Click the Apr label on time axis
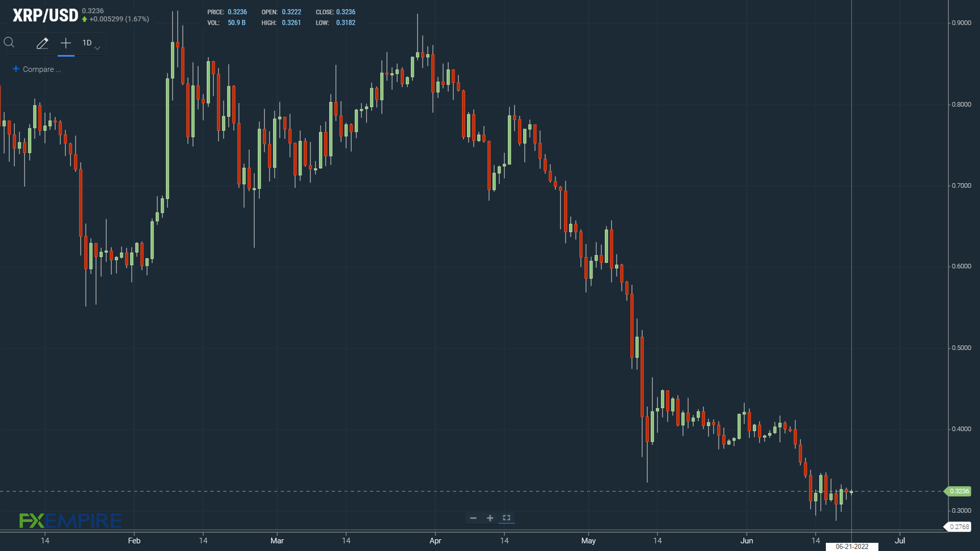980x551 pixels. point(435,541)
